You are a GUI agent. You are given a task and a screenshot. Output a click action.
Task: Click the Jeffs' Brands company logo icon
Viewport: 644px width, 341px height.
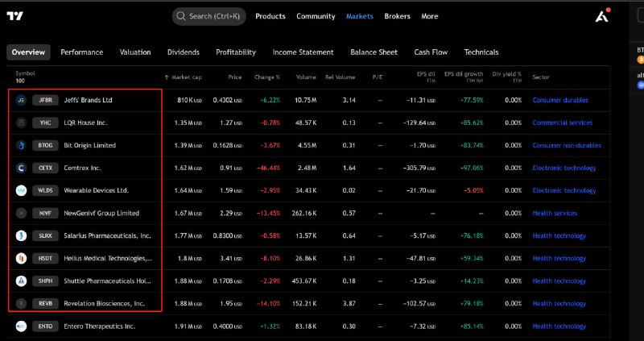(x=21, y=100)
